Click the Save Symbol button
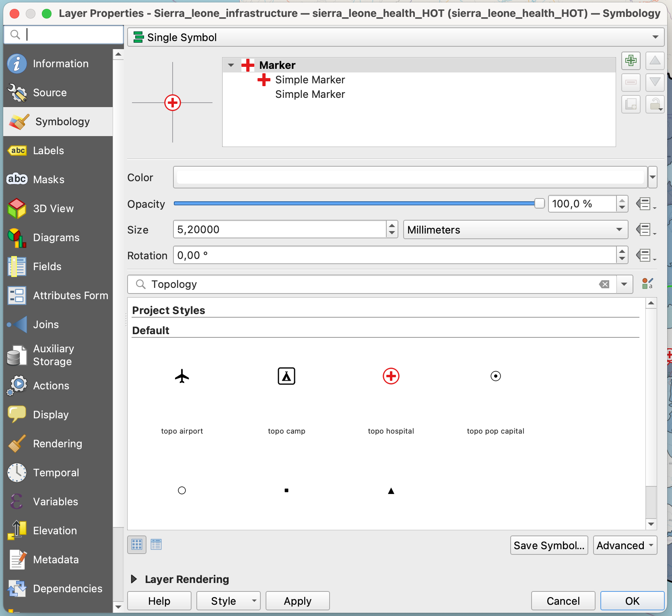The image size is (672, 616). pos(548,545)
